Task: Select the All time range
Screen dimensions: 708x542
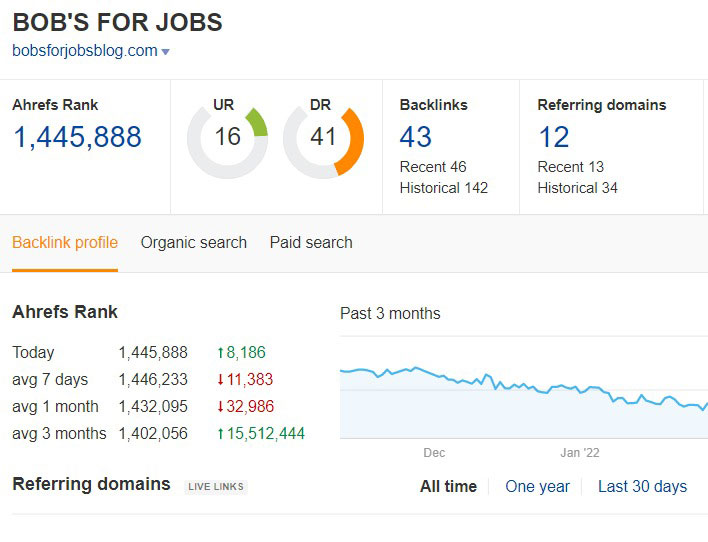Action: coord(448,486)
